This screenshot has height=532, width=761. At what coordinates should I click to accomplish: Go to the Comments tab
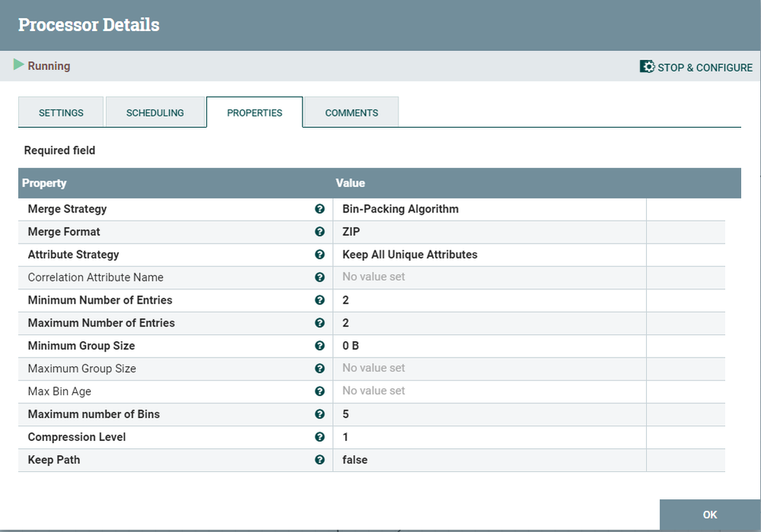351,112
